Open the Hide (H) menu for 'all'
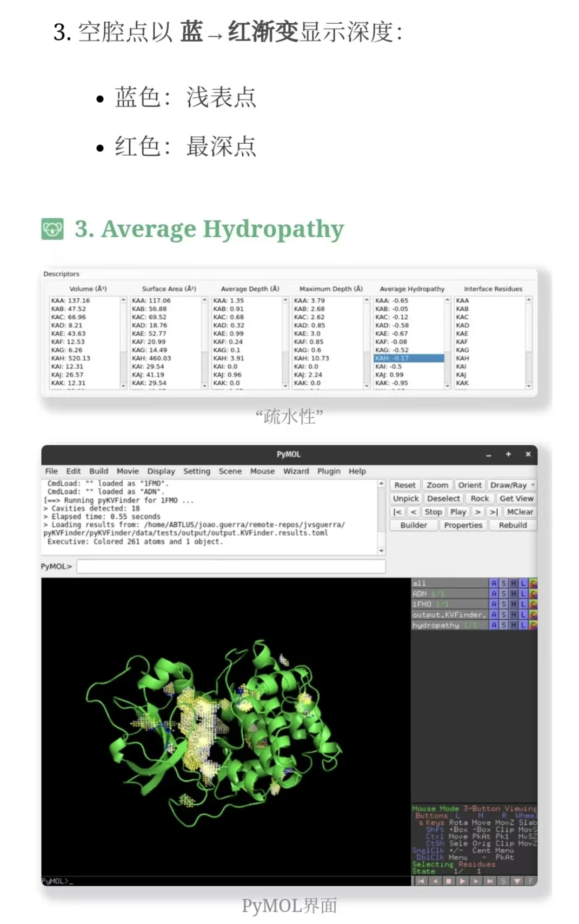Image resolution: width=579 pixels, height=924 pixels. pyautogui.click(x=514, y=583)
